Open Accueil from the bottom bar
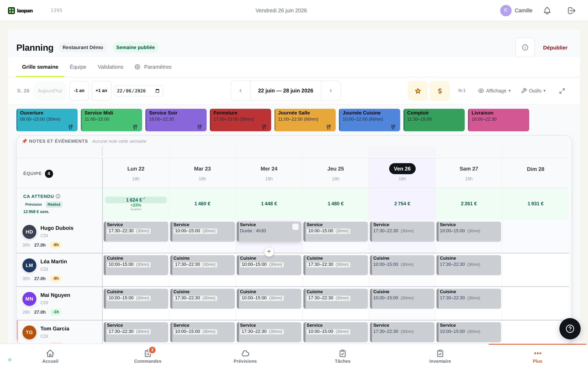The width and height of the screenshot is (588, 368). pyautogui.click(x=50, y=356)
